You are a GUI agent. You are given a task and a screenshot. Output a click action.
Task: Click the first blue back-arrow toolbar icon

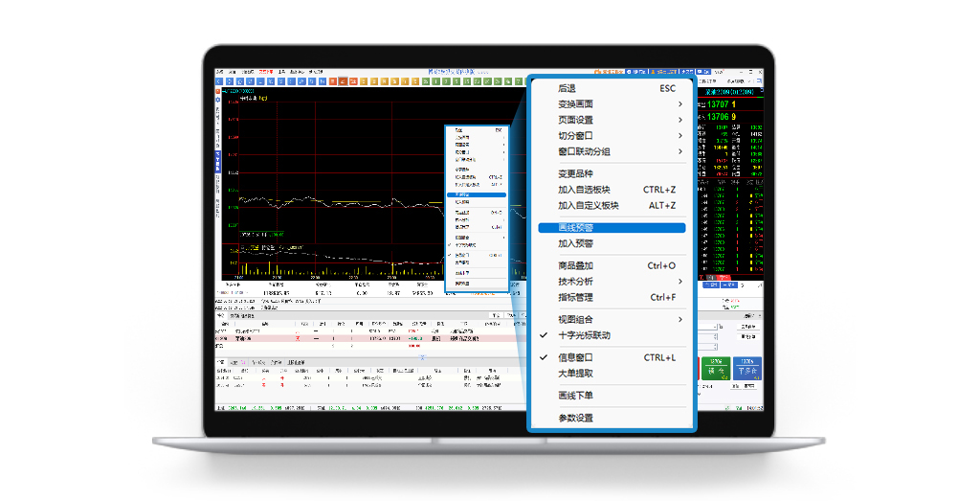(x=219, y=81)
